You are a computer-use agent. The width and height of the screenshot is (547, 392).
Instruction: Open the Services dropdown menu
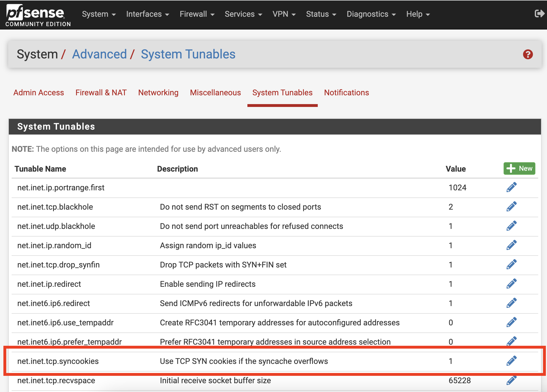(243, 14)
